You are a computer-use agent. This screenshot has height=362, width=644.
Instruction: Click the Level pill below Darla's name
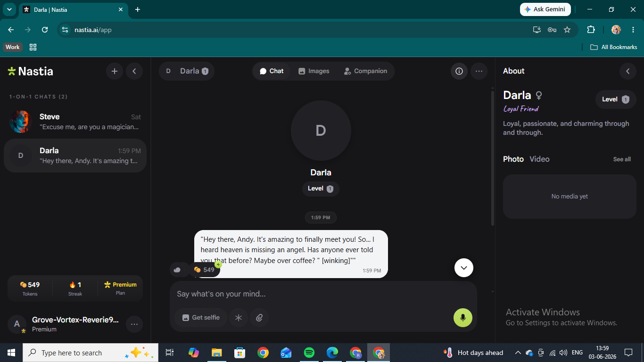point(321,189)
